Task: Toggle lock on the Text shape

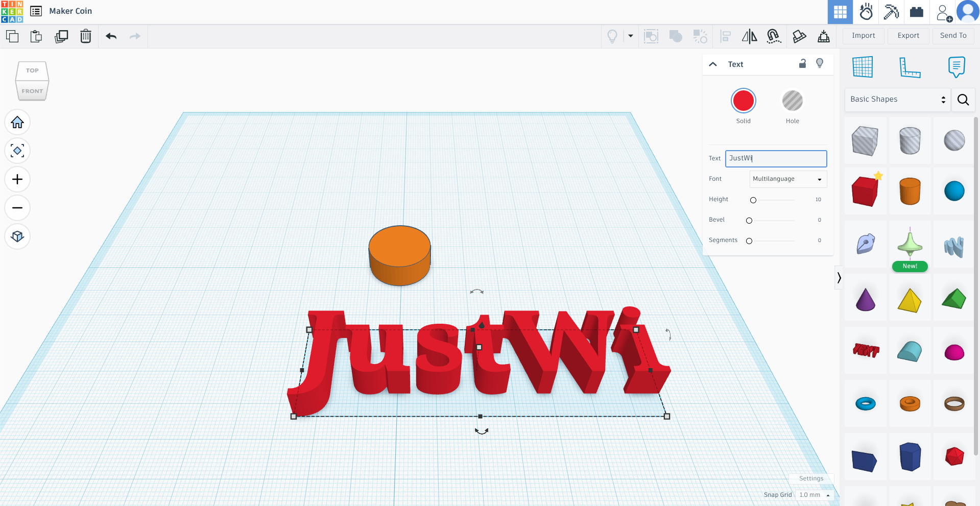Action: point(802,63)
